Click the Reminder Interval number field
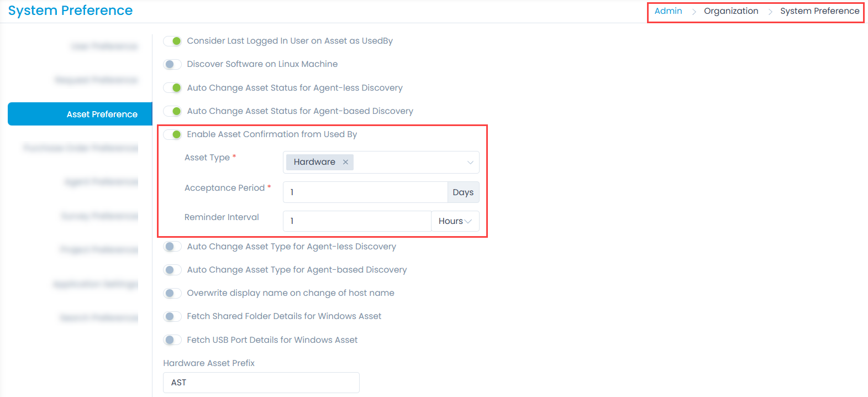868x397 pixels. coord(356,221)
